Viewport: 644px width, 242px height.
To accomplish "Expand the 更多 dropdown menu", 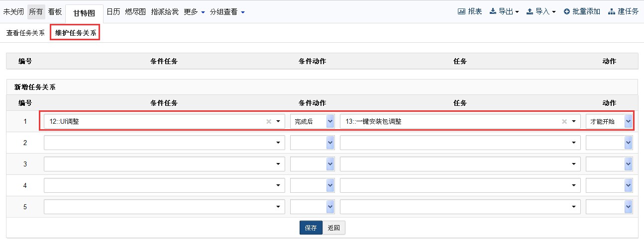I will [x=194, y=12].
